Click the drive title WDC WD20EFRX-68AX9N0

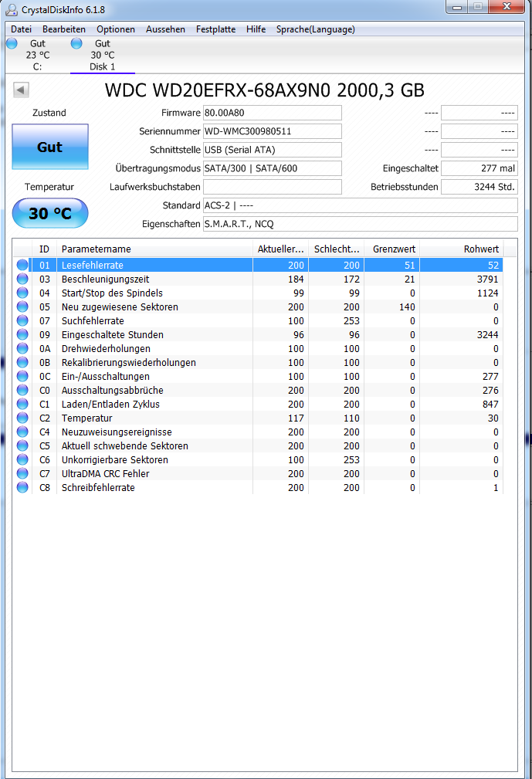[217, 90]
